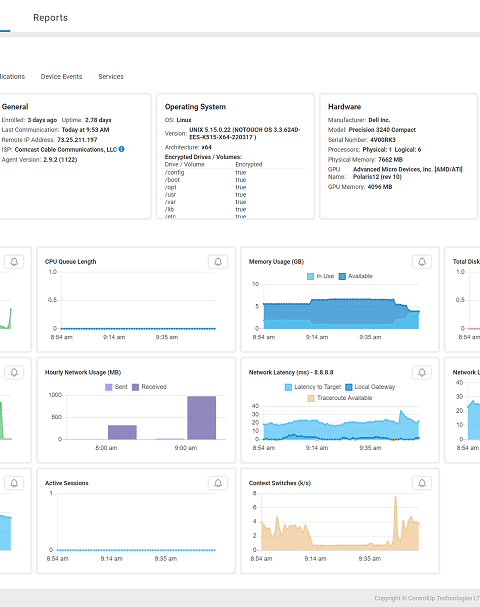Click the Hourly Network Usage (MB) title

(x=83, y=372)
